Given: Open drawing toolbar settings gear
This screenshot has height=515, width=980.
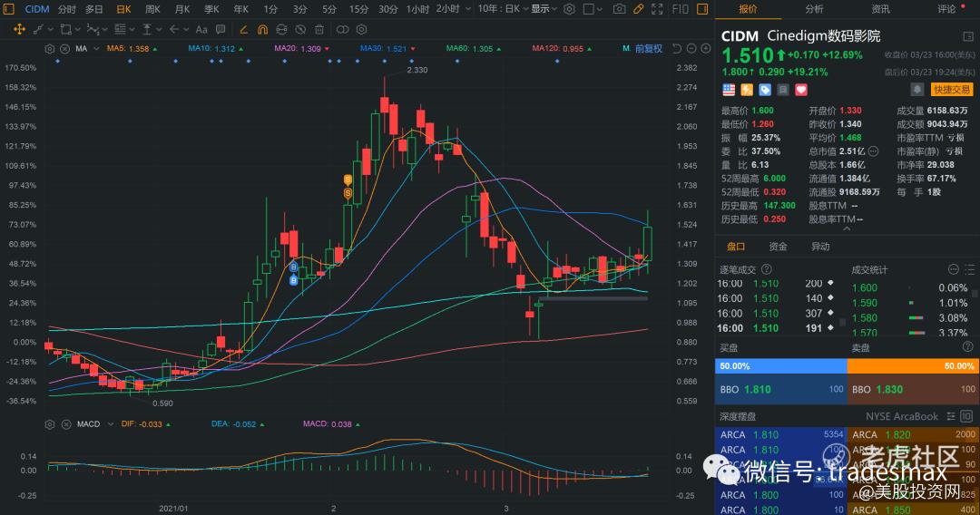Looking at the screenshot, I should (361, 29).
